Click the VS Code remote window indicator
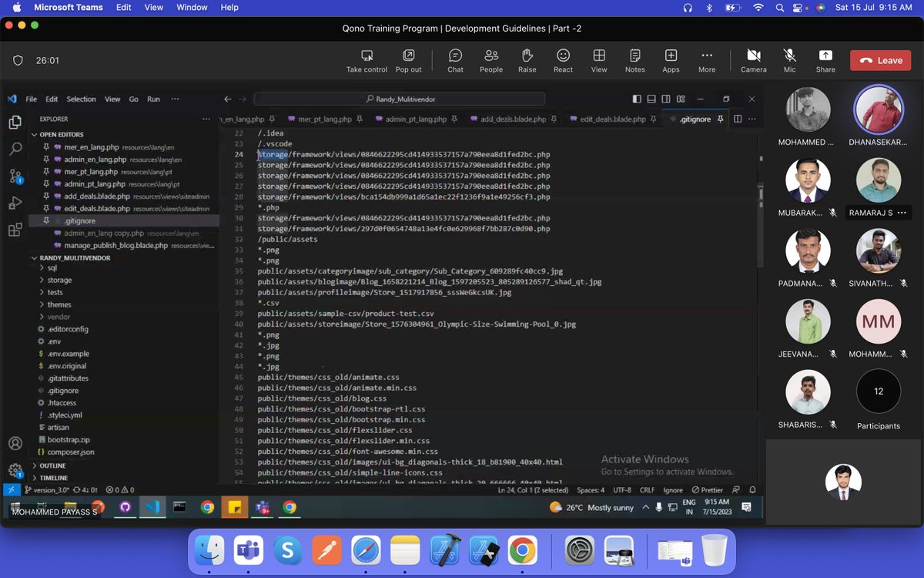The image size is (924, 578). pos(12,489)
